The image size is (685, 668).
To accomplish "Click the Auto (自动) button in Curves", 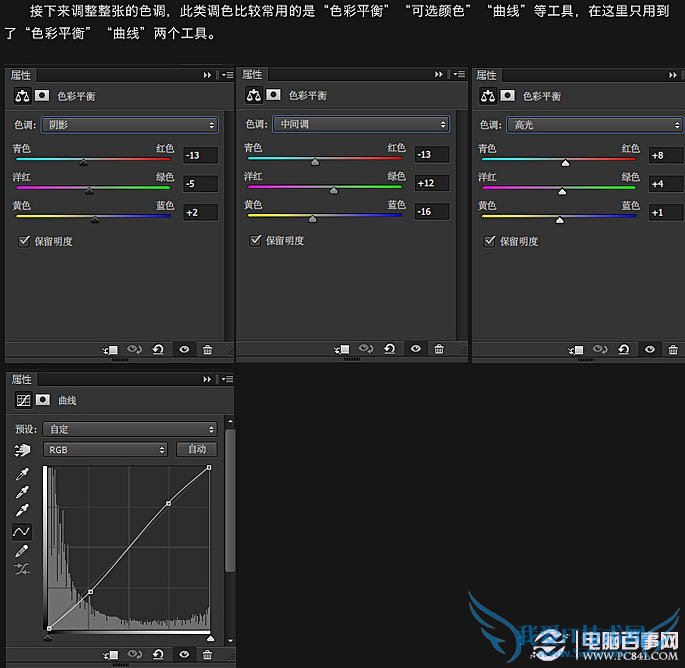I will pyautogui.click(x=197, y=449).
